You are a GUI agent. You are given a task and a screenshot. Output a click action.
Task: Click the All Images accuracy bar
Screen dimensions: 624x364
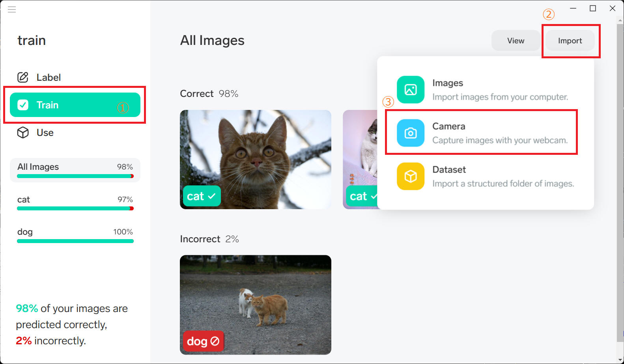pyautogui.click(x=75, y=176)
